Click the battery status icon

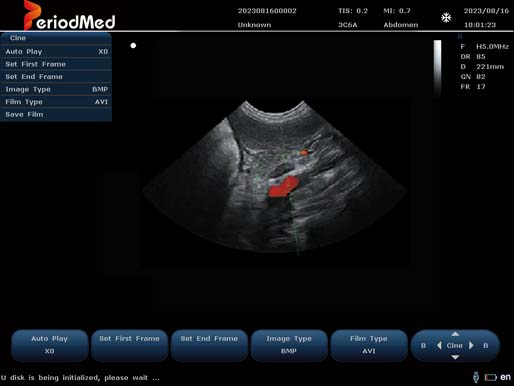click(490, 377)
